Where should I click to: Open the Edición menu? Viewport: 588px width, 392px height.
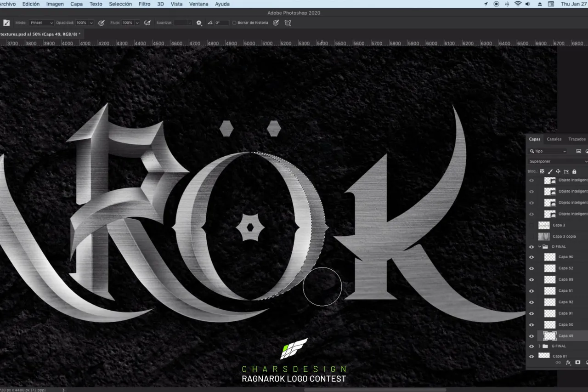(x=31, y=4)
